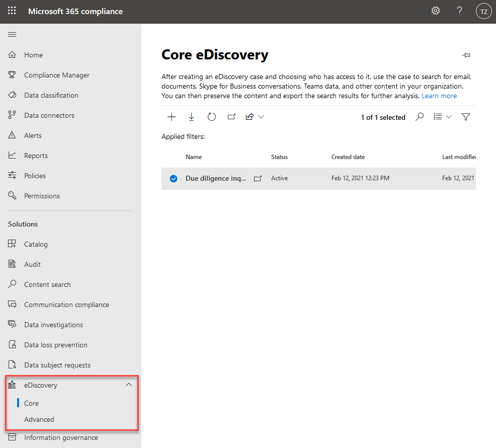Click the plus icon to create case
Image resolution: width=496 pixels, height=448 pixels.
172,117
